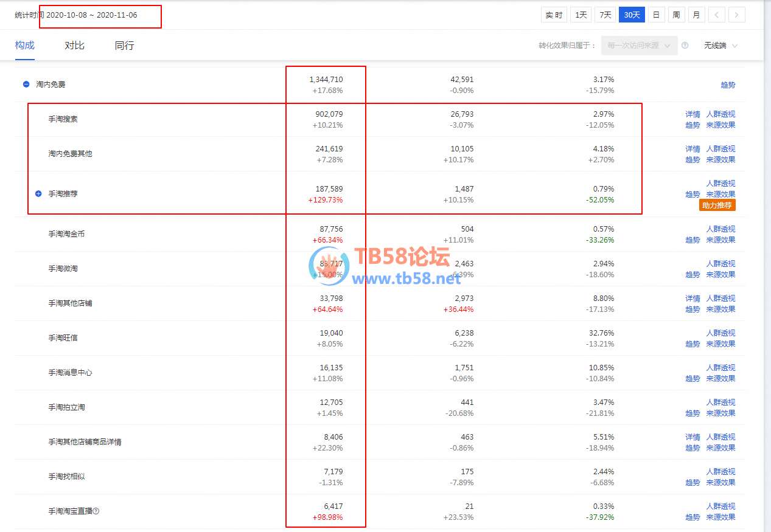Choose the 月 granularity button
The image size is (771, 532).
coord(696,15)
